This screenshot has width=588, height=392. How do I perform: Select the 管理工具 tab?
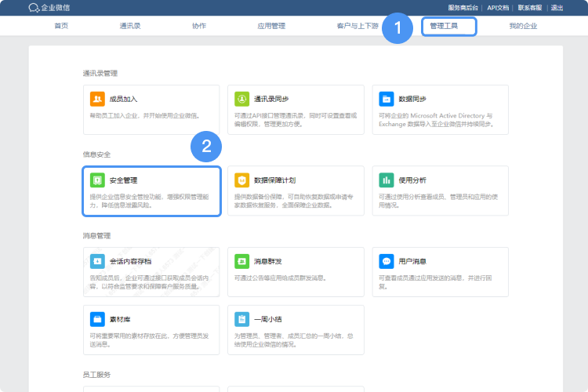click(449, 27)
